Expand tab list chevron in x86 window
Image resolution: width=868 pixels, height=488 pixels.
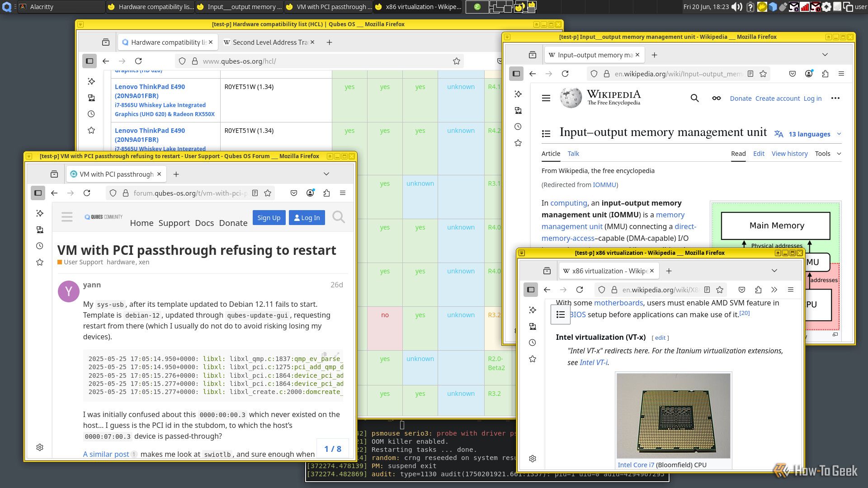click(x=774, y=271)
